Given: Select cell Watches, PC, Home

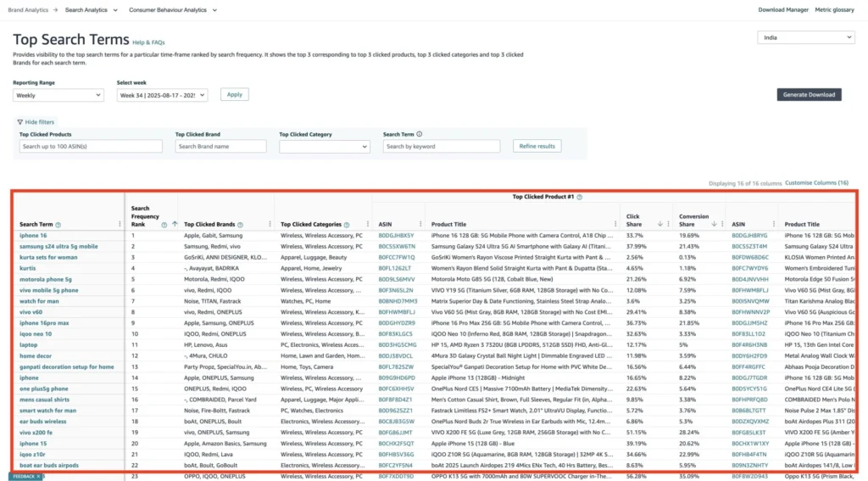Looking at the screenshot, I should pyautogui.click(x=305, y=301).
